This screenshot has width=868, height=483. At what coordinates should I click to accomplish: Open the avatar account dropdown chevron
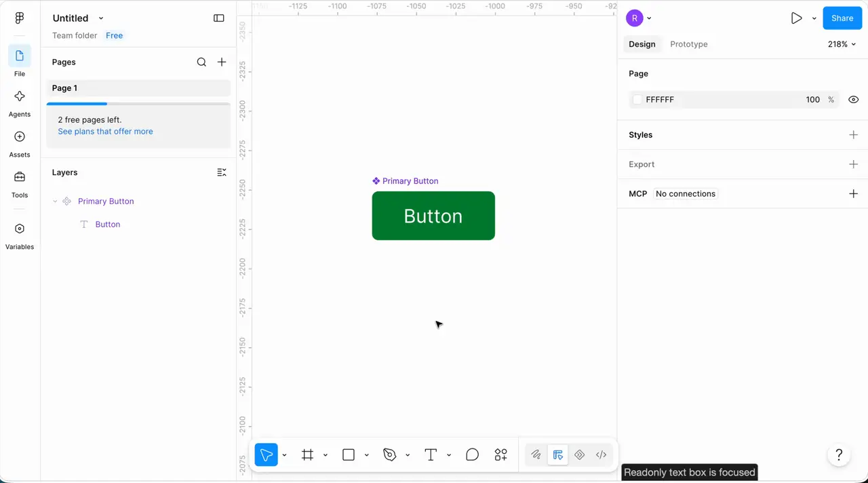click(649, 18)
